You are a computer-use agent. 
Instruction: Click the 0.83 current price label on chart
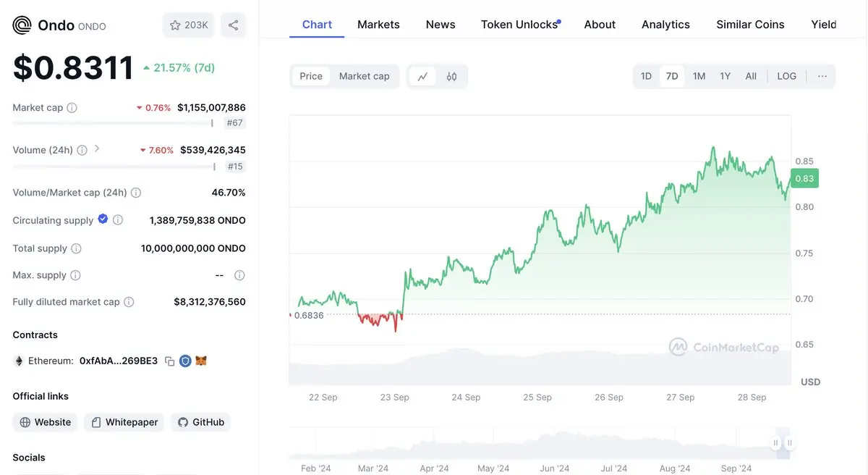804,178
